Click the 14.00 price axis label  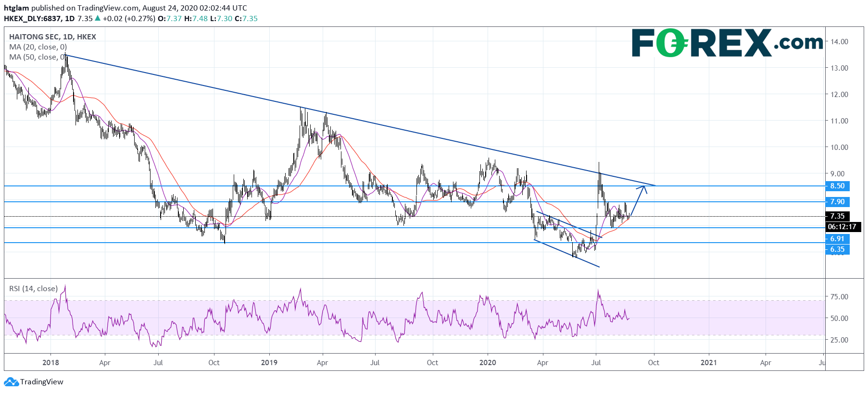pos(839,42)
